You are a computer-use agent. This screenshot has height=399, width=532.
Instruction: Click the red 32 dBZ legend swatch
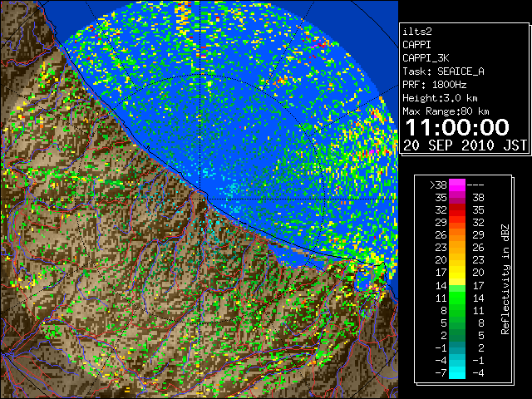457,210
